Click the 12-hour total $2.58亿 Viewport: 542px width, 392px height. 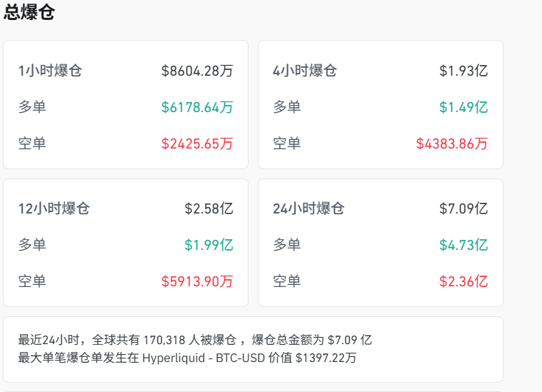click(209, 209)
